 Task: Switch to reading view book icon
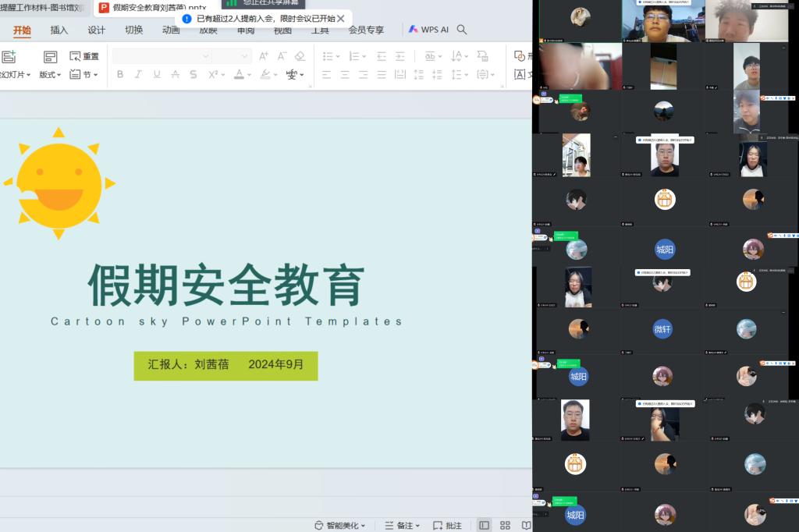pyautogui.click(x=526, y=526)
